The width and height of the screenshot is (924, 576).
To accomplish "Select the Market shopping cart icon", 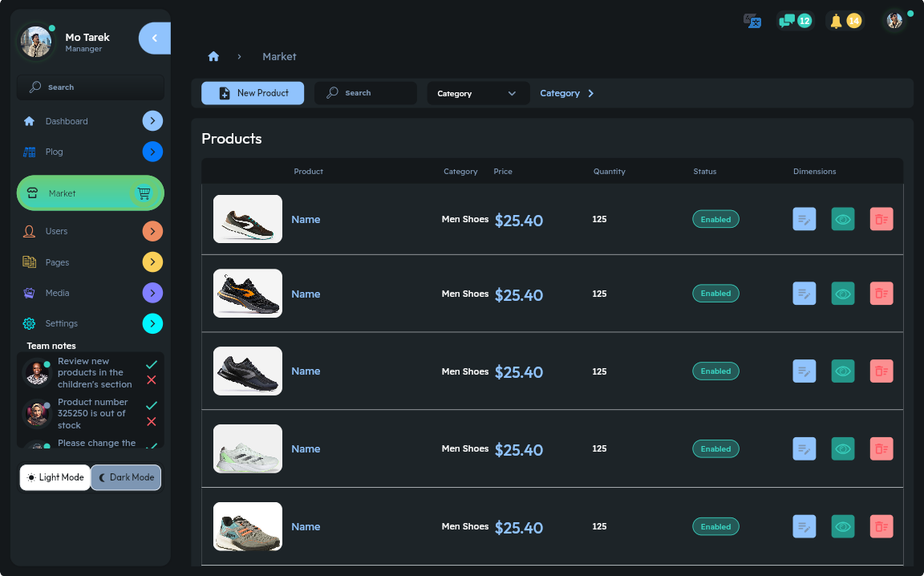I will (x=144, y=193).
